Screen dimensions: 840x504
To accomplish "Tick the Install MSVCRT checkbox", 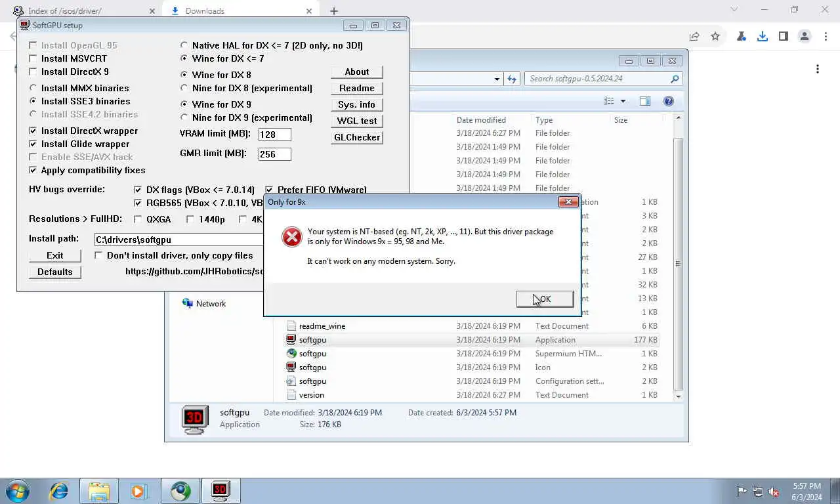I will point(33,58).
